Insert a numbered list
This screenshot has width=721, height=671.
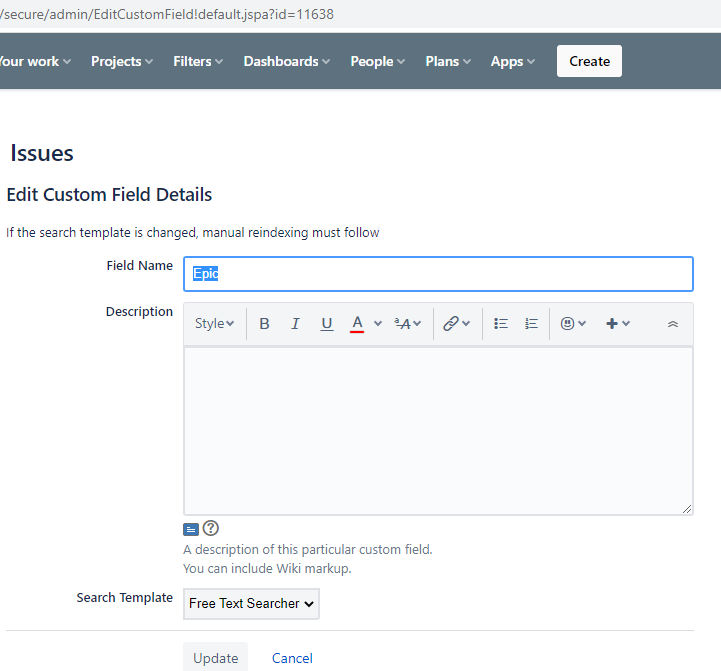click(531, 324)
